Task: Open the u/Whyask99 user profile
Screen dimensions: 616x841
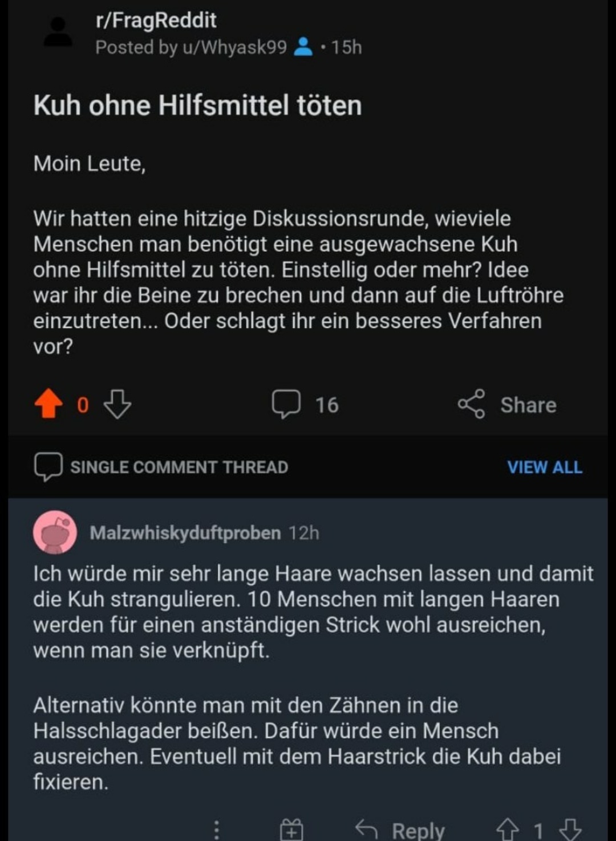Action: [x=234, y=47]
